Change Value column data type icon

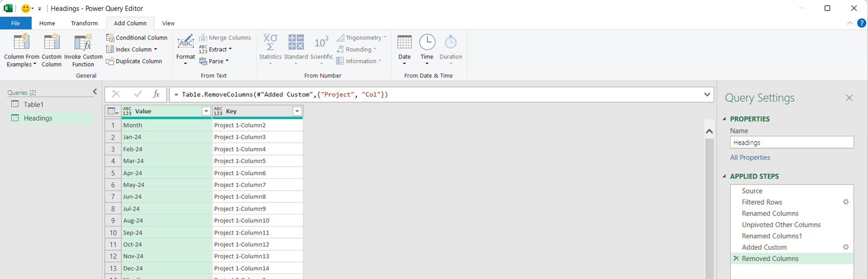pos(127,111)
